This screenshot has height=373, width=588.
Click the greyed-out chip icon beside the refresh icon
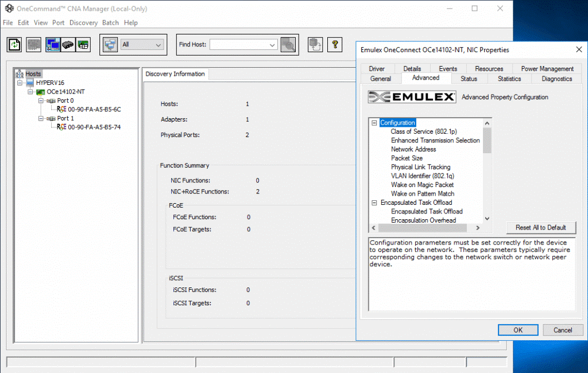(33, 45)
